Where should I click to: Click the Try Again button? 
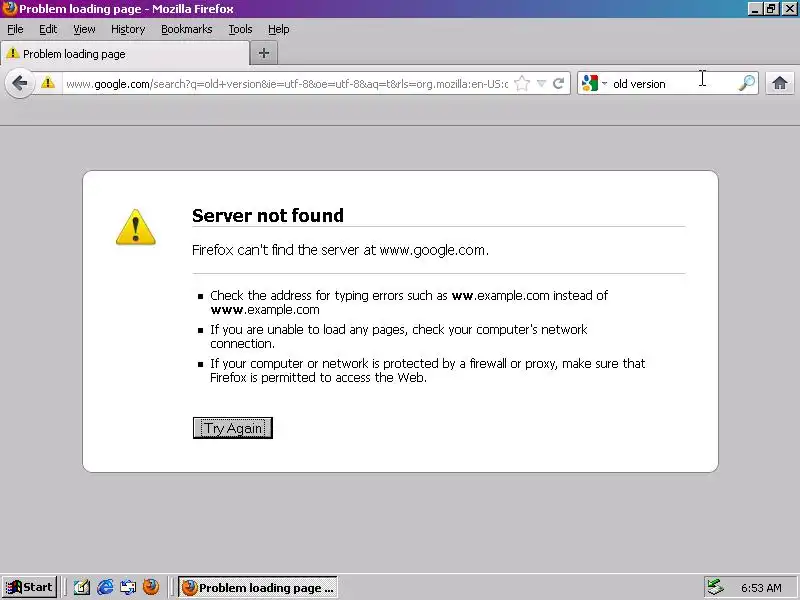click(233, 428)
